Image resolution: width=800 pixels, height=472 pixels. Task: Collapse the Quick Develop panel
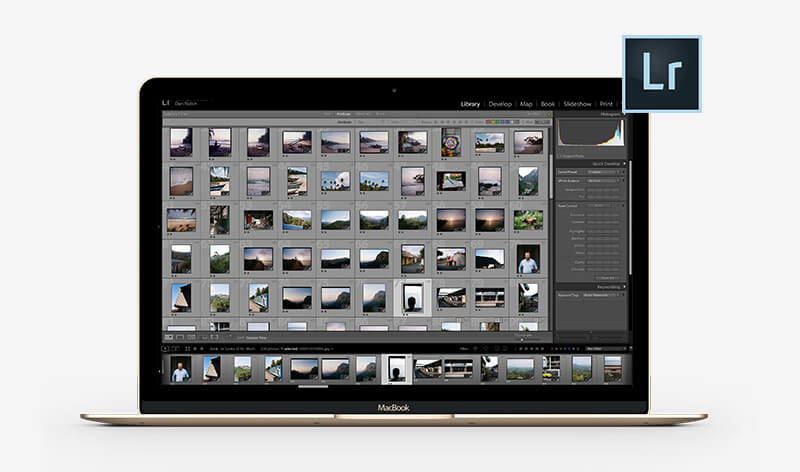[x=624, y=164]
